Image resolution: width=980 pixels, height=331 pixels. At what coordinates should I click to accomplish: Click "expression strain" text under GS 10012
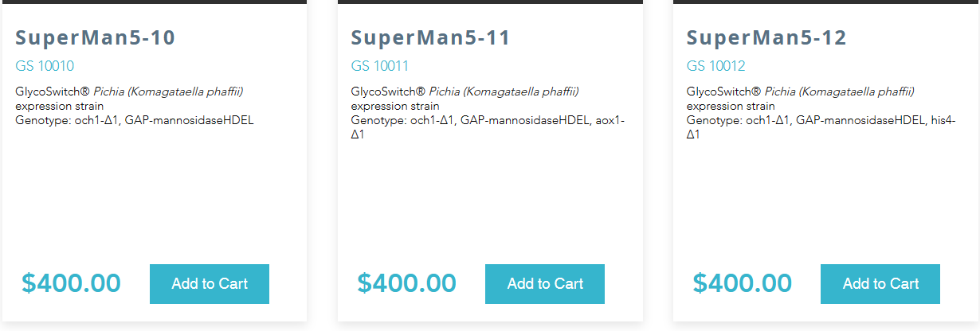730,106
